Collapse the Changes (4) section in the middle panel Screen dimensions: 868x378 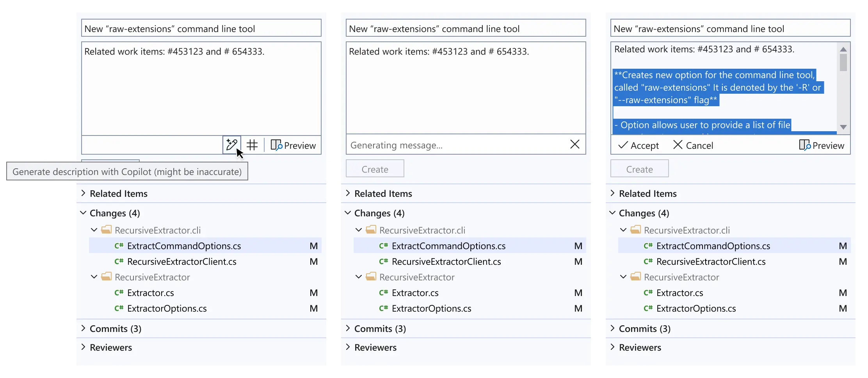348,213
